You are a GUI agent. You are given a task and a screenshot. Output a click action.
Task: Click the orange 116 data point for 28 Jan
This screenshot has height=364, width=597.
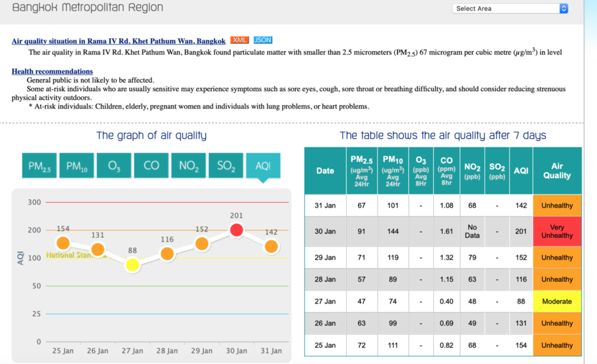click(167, 254)
